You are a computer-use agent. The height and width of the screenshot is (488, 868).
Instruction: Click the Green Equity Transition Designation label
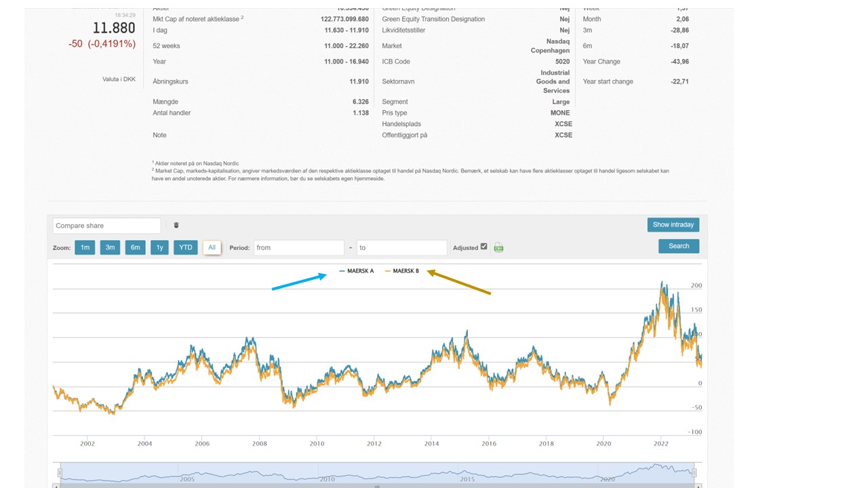pos(433,19)
